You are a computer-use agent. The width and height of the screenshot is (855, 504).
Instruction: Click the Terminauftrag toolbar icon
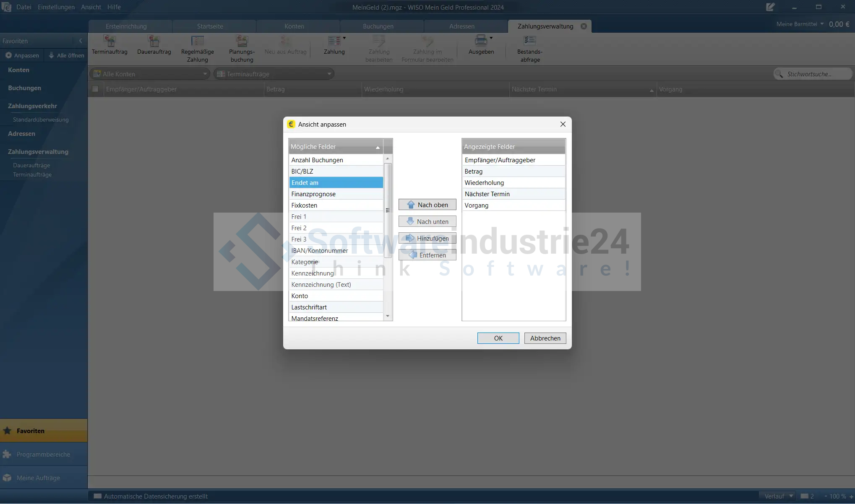[x=109, y=41]
